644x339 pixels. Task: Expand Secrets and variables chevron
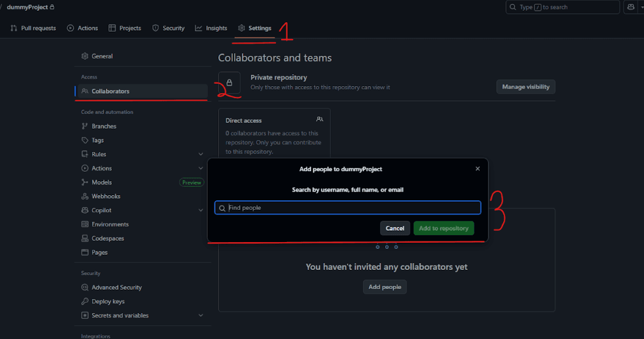click(201, 315)
